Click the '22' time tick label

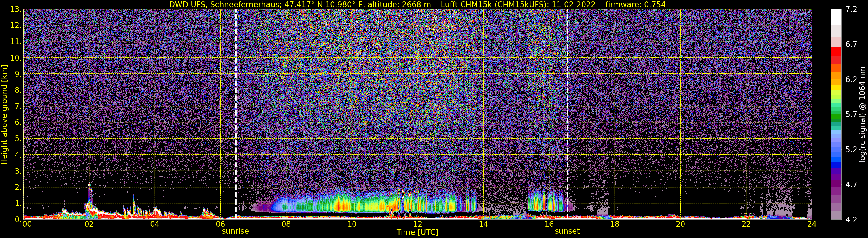(x=746, y=224)
